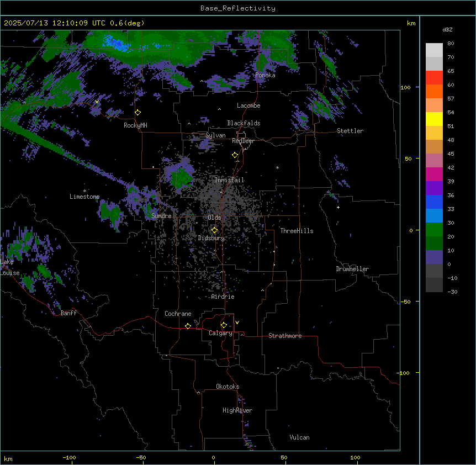This screenshot has height=465, width=476.
Task: Click the Ponoka label
Action: point(265,75)
